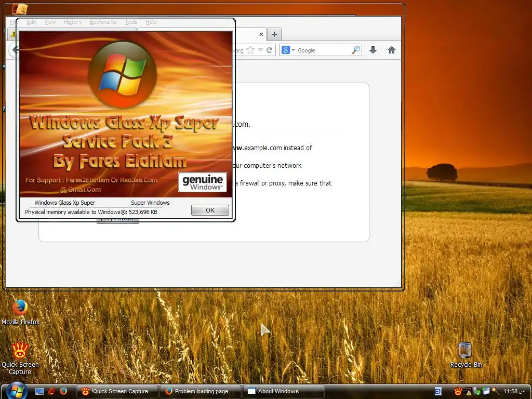532x399 pixels.
Task: Open a new tab in Firefox
Action: [274, 34]
